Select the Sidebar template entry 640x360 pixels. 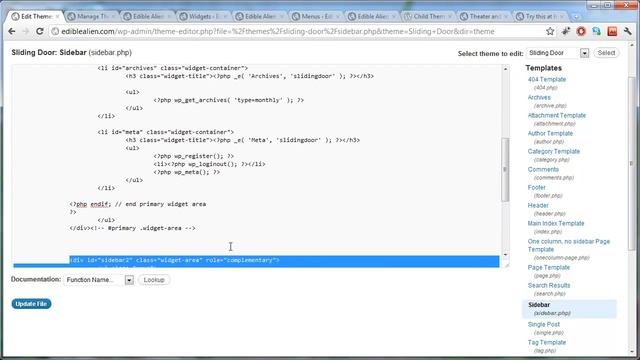[569, 309]
